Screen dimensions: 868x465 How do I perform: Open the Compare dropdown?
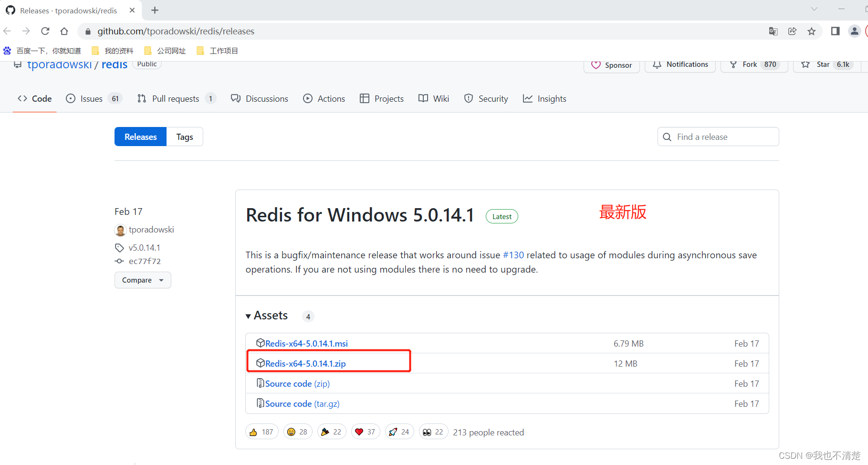[x=143, y=280]
